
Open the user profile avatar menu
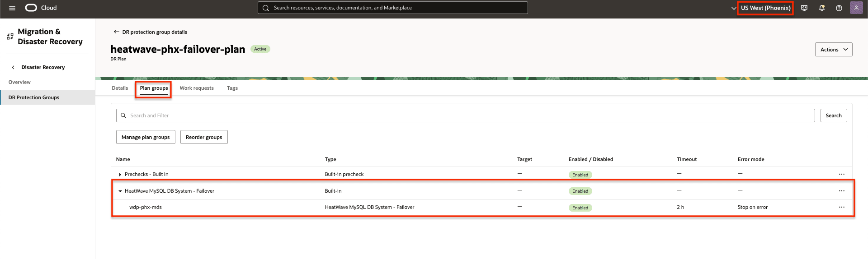click(x=856, y=8)
